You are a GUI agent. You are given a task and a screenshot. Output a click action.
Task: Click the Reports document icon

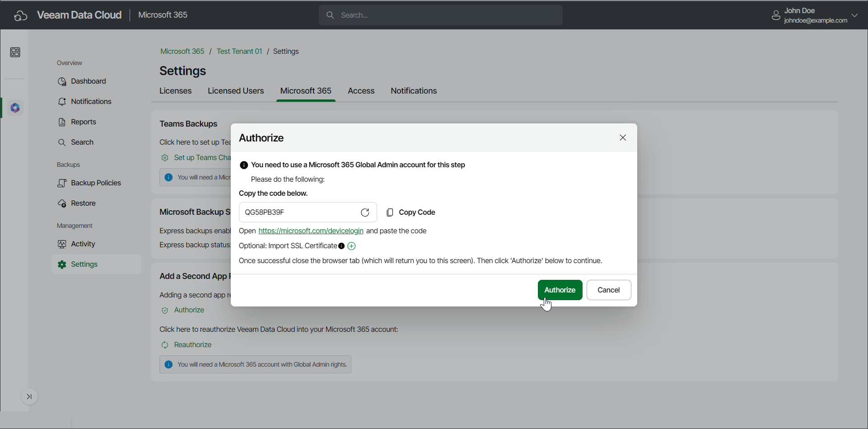62,122
